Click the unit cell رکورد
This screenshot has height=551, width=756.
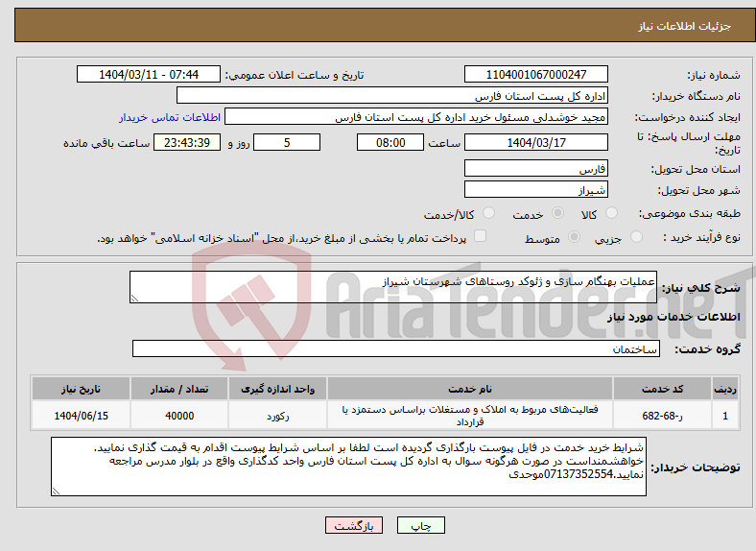[277, 416]
